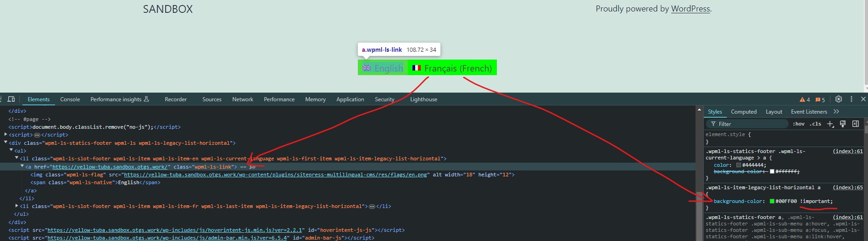Image resolution: width=868 pixels, height=241 pixels.
Task: Switch language to Français (French)
Action: pyautogui.click(x=452, y=68)
